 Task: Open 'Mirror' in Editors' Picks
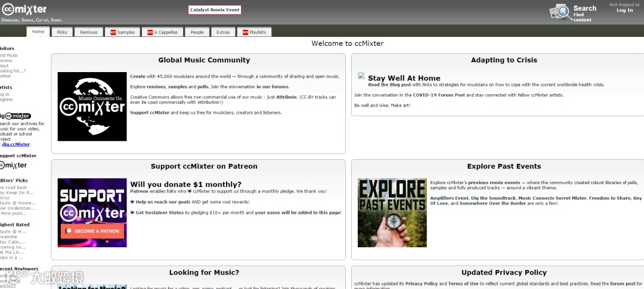[x=5, y=198]
